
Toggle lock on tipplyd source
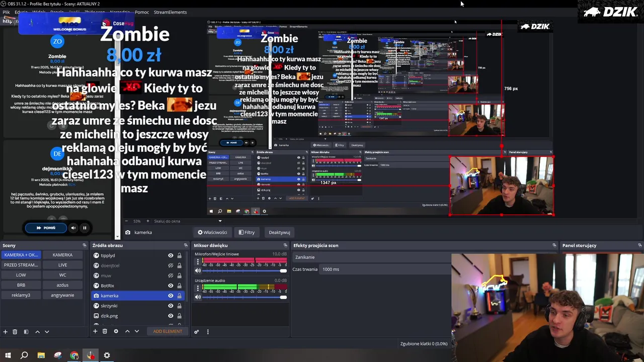point(179,255)
